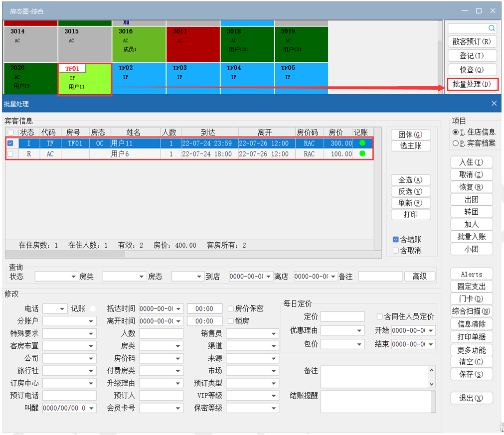Uncheck the 用户11 row checkbox
Image resolution: width=504 pixels, height=435 pixels.
coord(10,144)
